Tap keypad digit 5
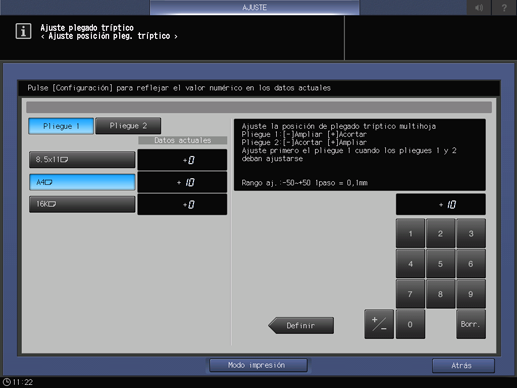Screen dimensions: 517x388 440,264
